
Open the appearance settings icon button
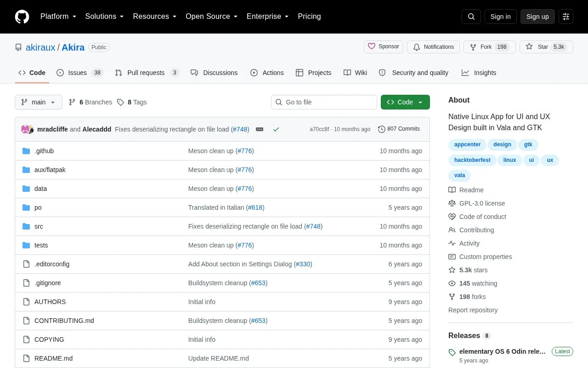[566, 17]
